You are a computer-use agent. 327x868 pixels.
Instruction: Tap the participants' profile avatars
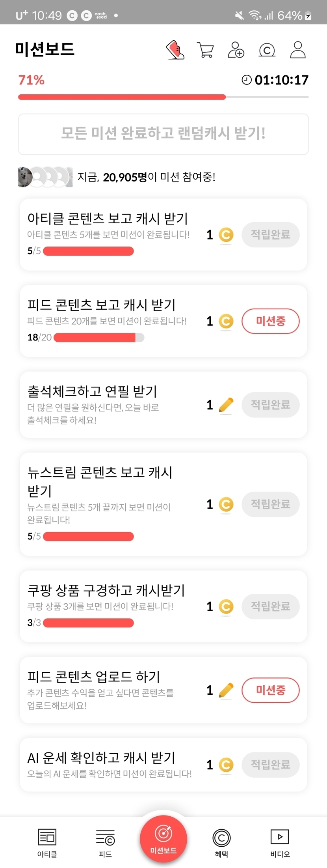45,177
